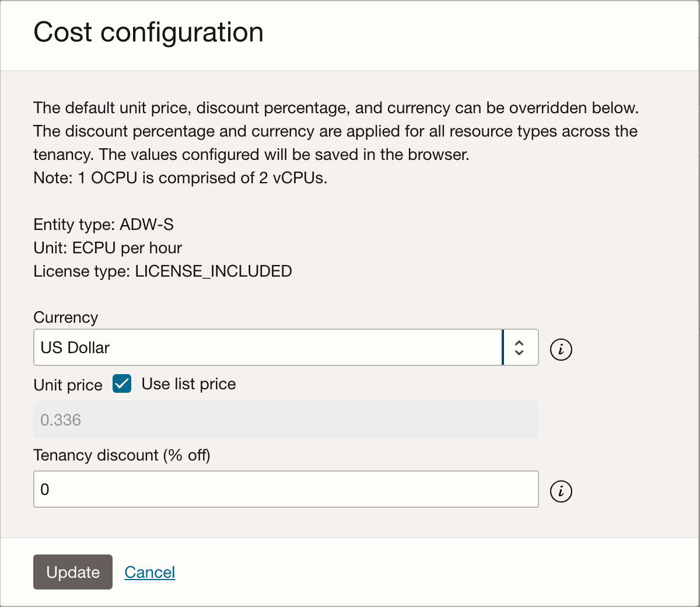Click the Cancel link

pyautogui.click(x=149, y=572)
